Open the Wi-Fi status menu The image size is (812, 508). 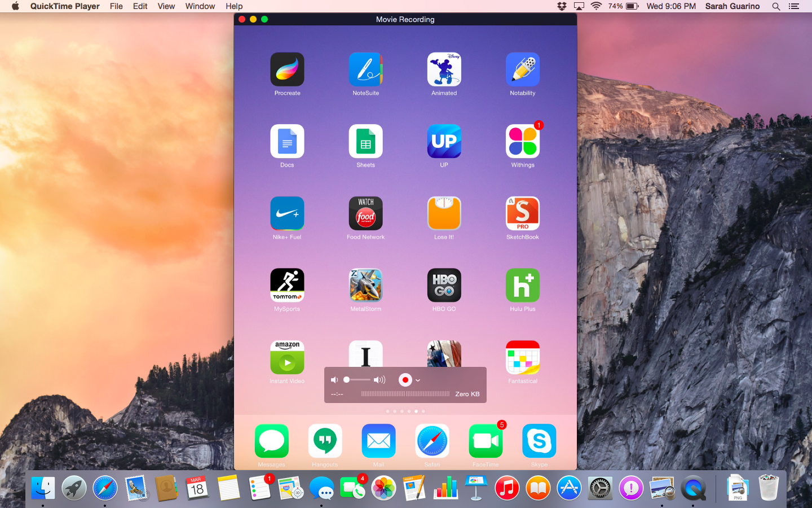point(597,6)
